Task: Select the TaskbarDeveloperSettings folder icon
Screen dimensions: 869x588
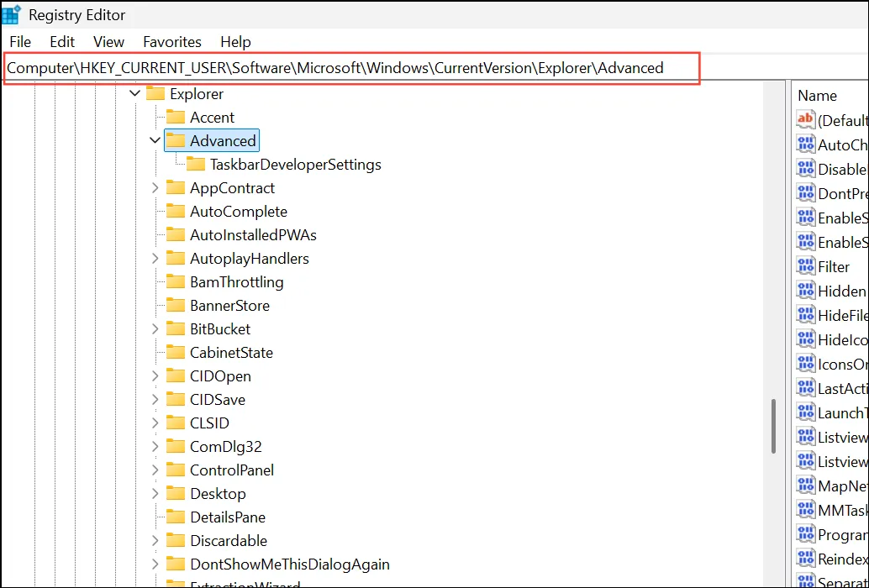Action: 196,165
